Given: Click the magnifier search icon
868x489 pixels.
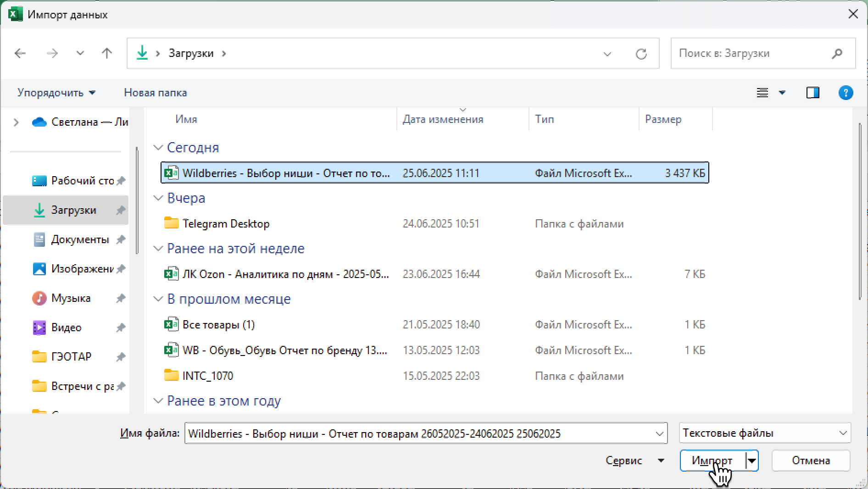Looking at the screenshot, I should coord(837,53).
